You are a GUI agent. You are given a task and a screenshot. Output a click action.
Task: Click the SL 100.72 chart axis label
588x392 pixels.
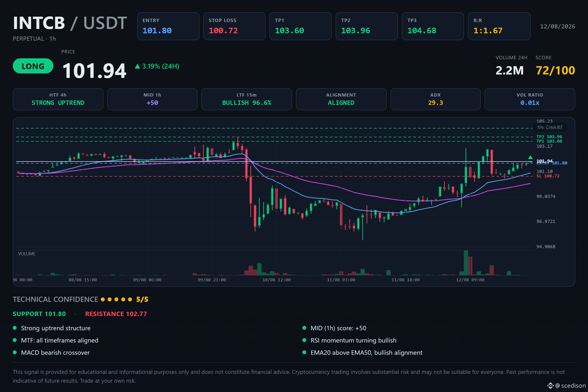(548, 176)
